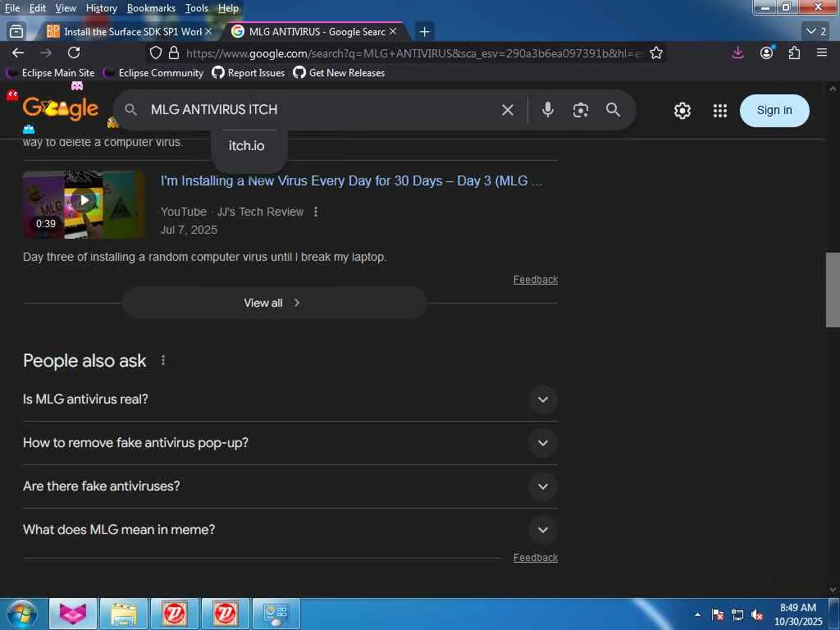Click the shield tracking protection icon
The height and width of the screenshot is (630, 840).
point(155,52)
